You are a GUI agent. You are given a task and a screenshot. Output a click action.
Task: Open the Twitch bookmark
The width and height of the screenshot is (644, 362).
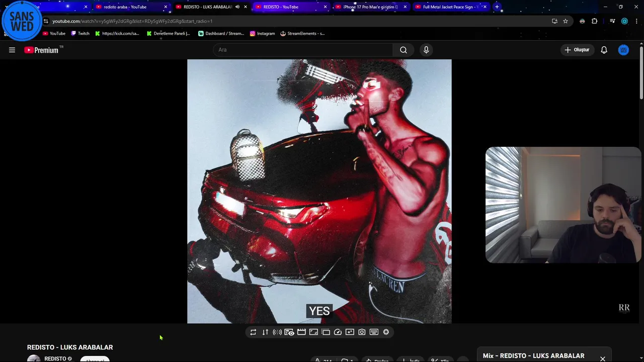[x=80, y=34]
